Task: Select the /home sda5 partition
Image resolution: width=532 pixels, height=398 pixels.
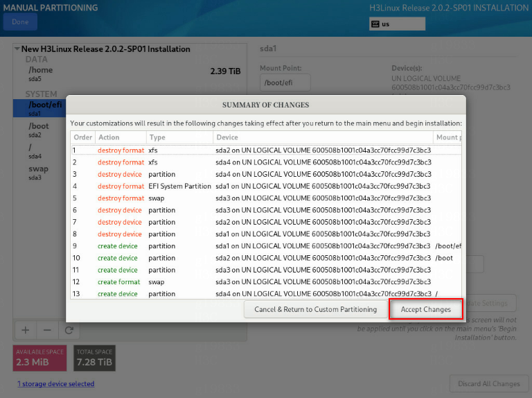Action: pos(130,73)
